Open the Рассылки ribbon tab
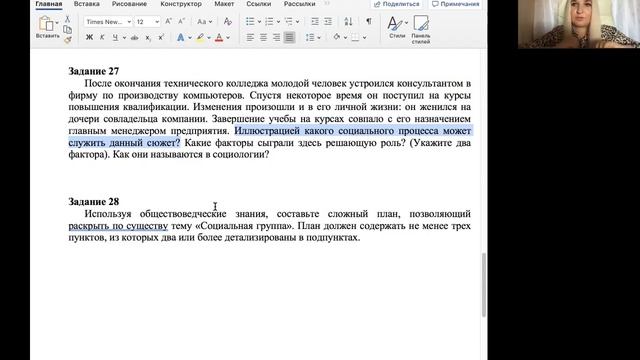Viewport: 640px width, 360px height. (300, 4)
